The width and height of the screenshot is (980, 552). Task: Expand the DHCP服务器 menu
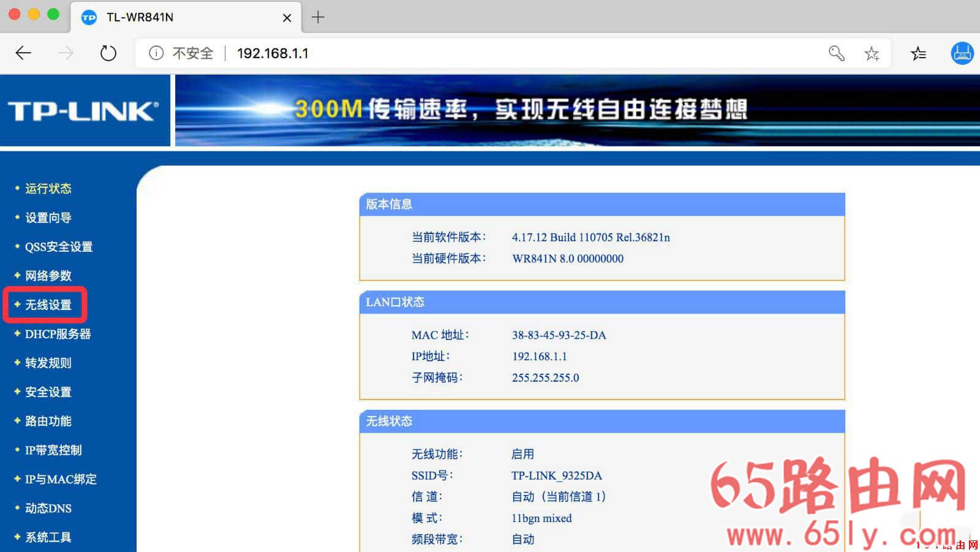coord(58,334)
